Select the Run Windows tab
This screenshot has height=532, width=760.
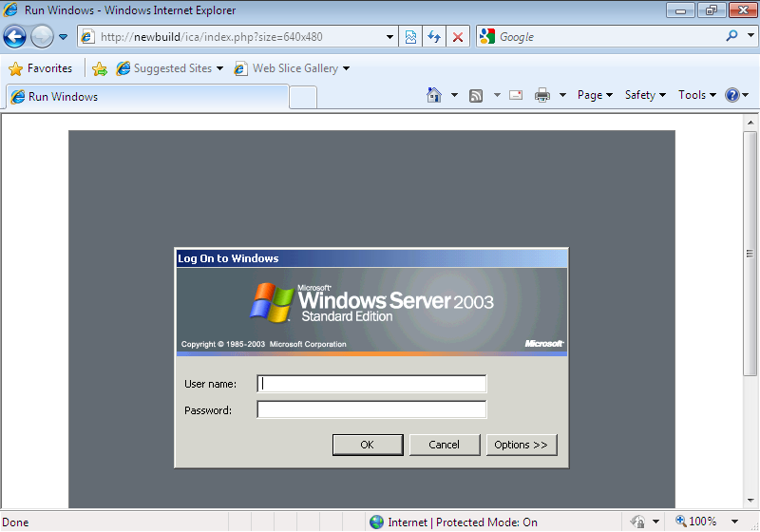[x=148, y=96]
